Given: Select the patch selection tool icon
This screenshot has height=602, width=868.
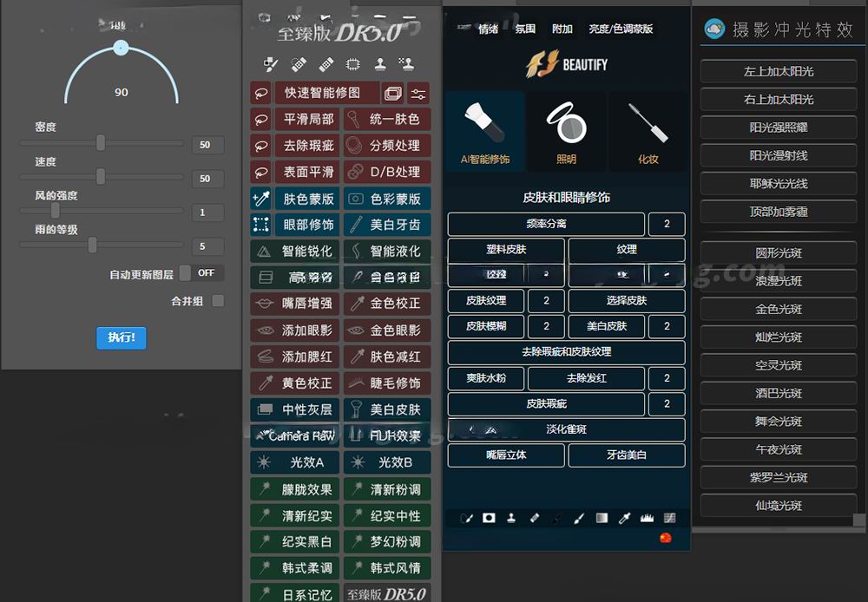Looking at the screenshot, I should [352, 65].
